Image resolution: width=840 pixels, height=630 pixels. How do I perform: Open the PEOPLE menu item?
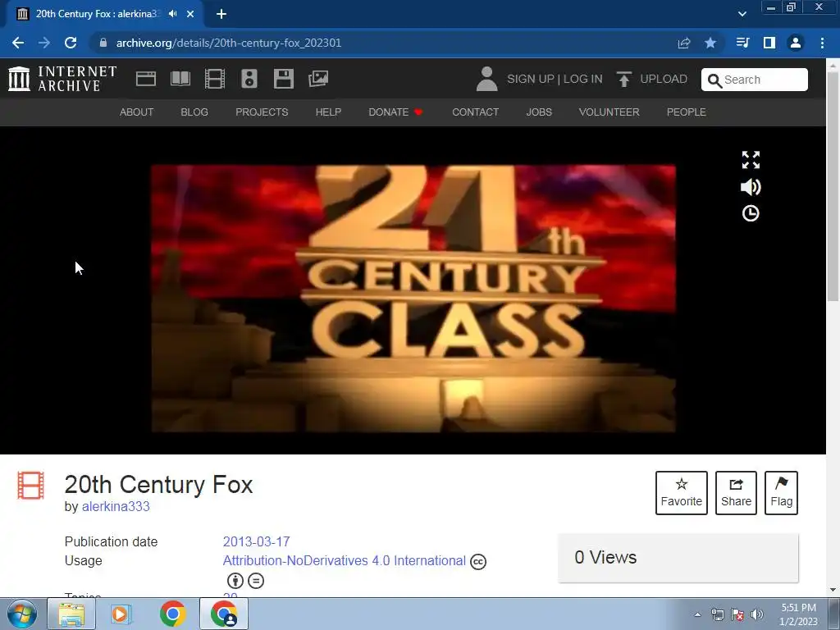click(x=687, y=112)
